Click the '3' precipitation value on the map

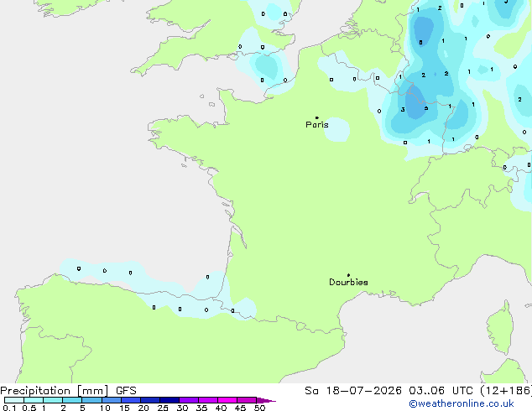point(403,110)
